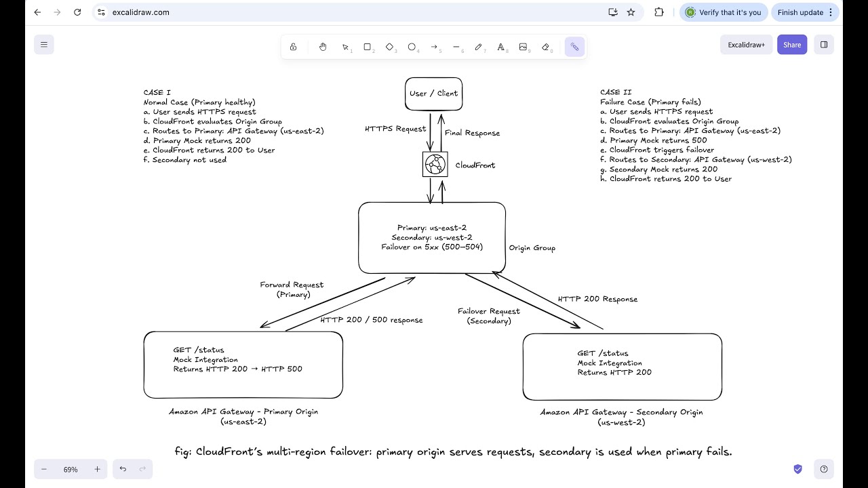
Task: Select the Arrow tool
Action: tap(435, 47)
